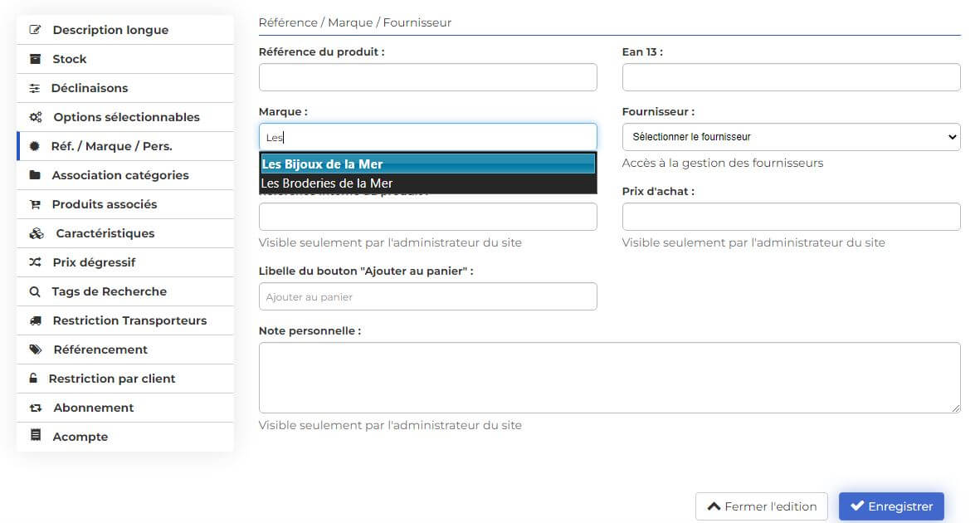Open the Fournisseur dropdown
This screenshot has width=980, height=523.
point(791,137)
